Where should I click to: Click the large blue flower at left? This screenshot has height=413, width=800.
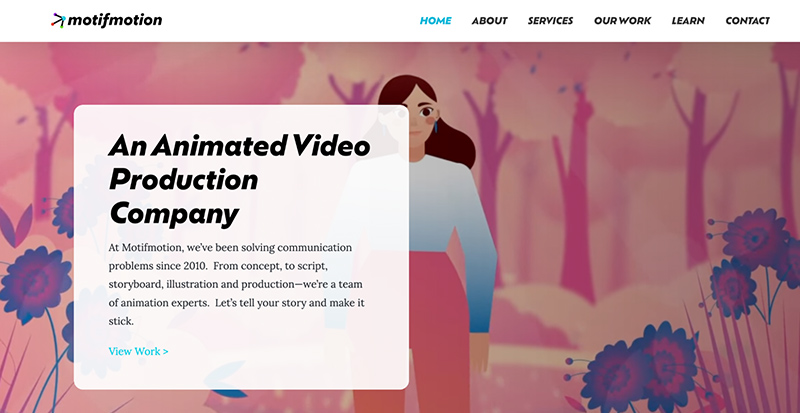35,282
